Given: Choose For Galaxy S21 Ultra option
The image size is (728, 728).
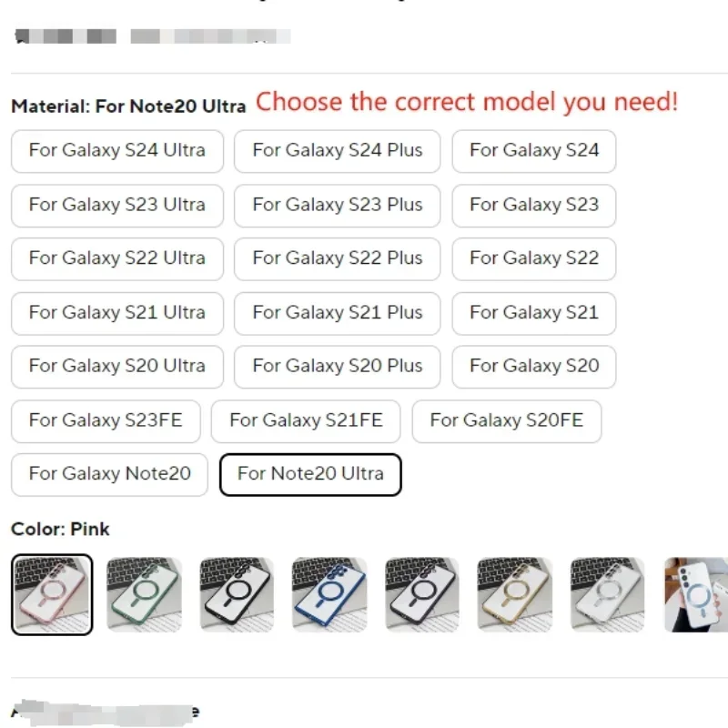Looking at the screenshot, I should pyautogui.click(x=117, y=313).
